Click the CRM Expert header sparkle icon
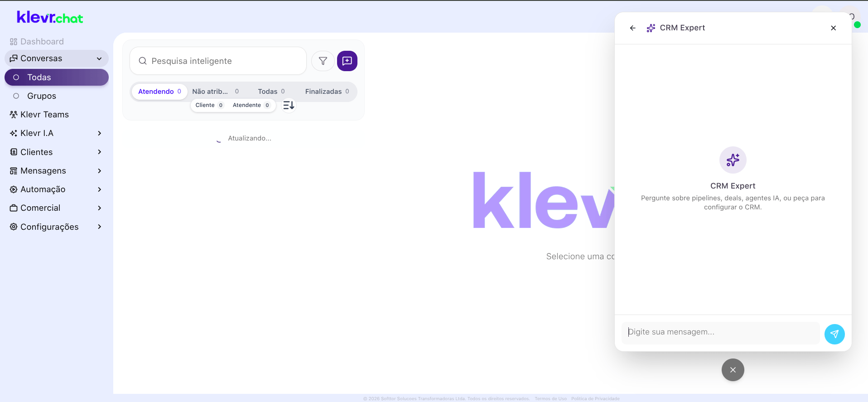 651,28
